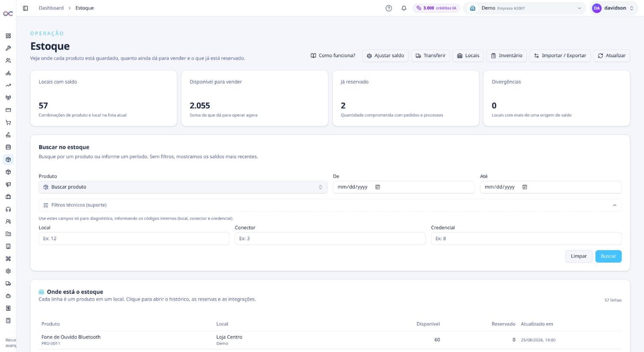Open the robot bot icon in sidebar

[8, 296]
